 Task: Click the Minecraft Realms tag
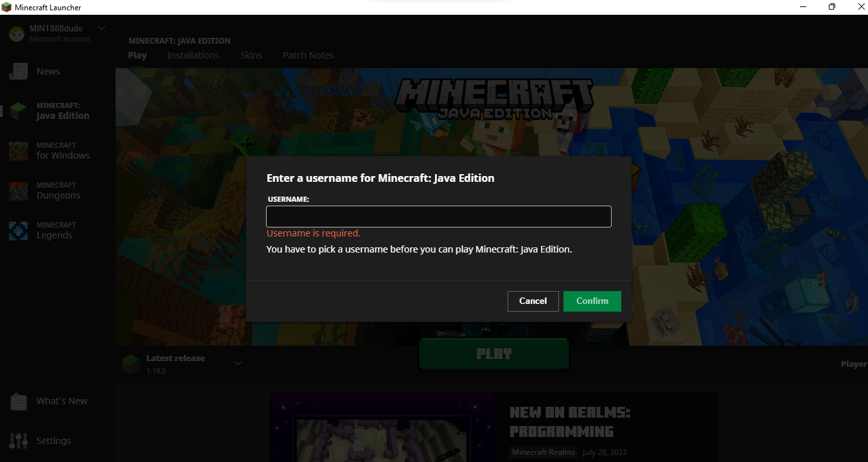544,452
